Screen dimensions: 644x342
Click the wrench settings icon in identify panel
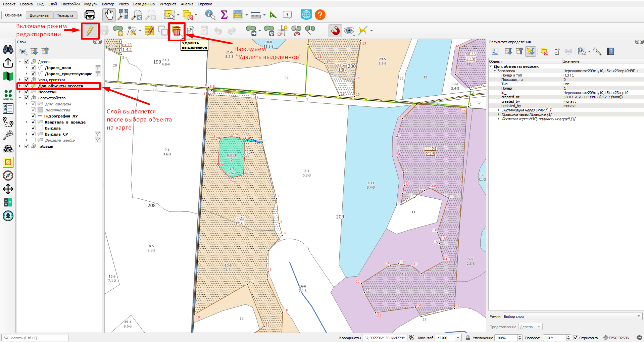coord(597,51)
